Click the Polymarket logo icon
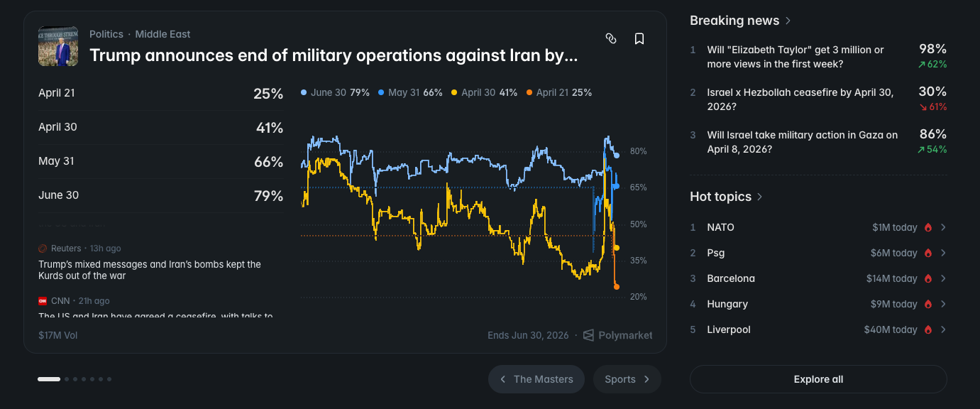Viewport: 980px width, 409px height. [x=588, y=335]
